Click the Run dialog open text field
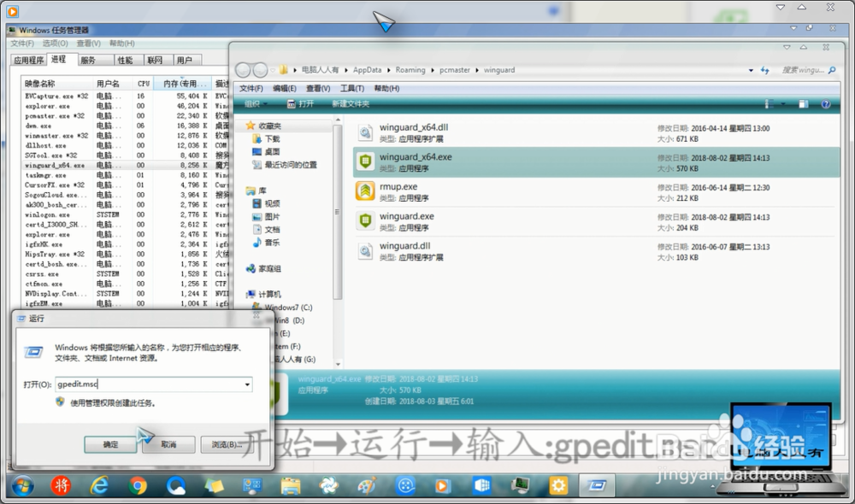 tap(154, 384)
